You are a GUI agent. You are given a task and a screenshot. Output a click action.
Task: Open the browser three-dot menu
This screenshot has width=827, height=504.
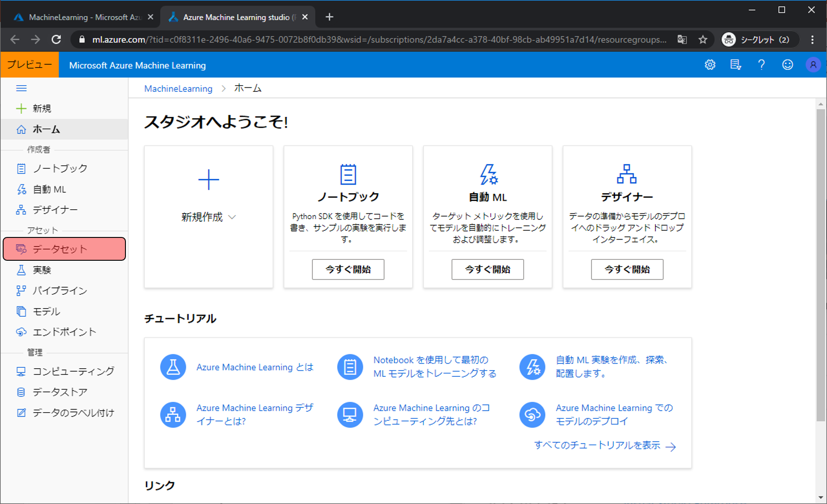812,39
